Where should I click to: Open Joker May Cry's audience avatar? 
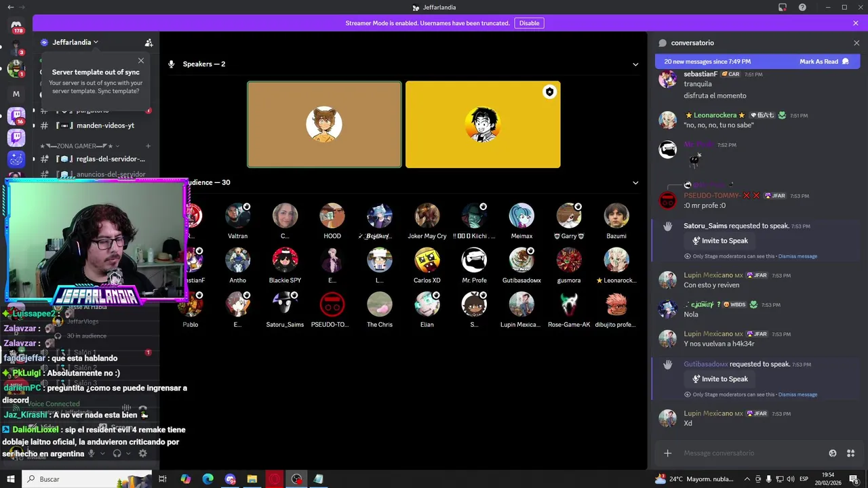[x=427, y=216]
